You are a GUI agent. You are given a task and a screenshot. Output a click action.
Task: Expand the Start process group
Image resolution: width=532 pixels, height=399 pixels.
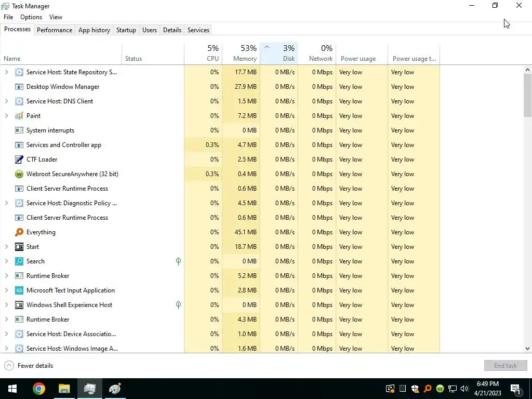pos(6,247)
